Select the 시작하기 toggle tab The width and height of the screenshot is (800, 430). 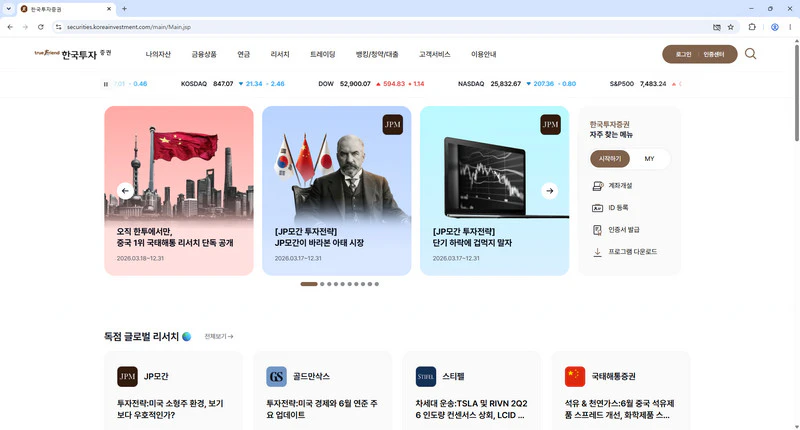610,159
